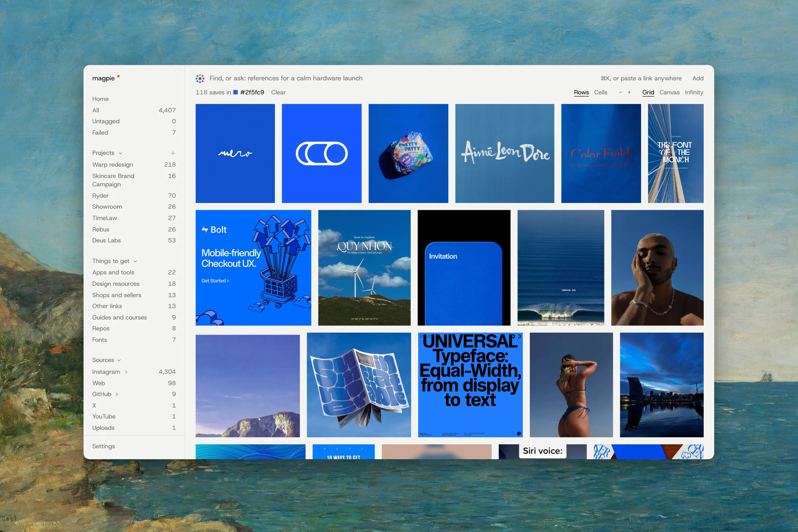Image resolution: width=798 pixels, height=532 pixels.
Task: Open the Ryder project
Action: click(x=134, y=196)
